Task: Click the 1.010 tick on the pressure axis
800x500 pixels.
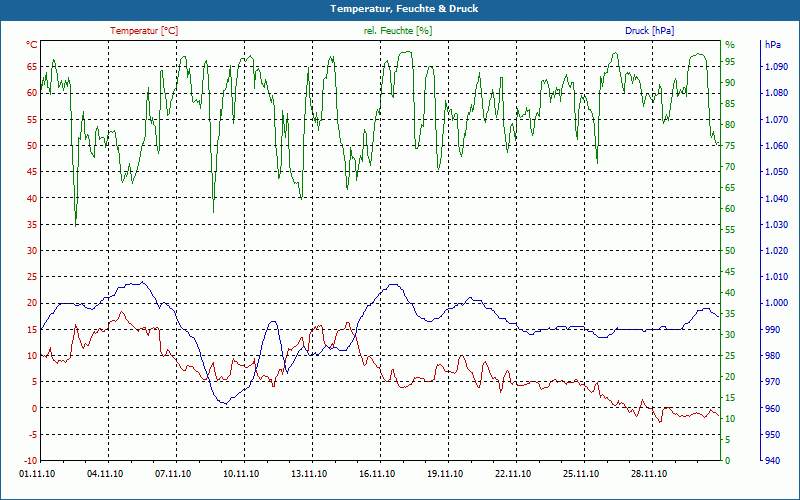Action: click(x=776, y=277)
